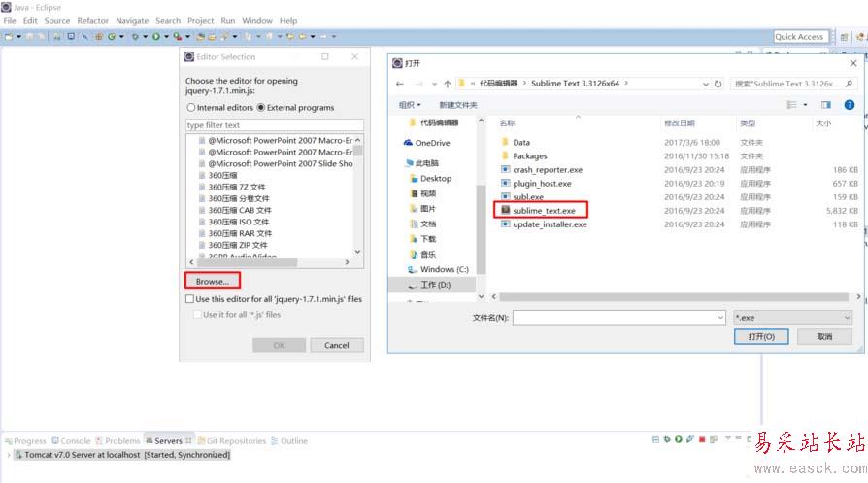Click the Publish to server icon
Viewport: 868px width, 483px height.
pyautogui.click(x=714, y=439)
